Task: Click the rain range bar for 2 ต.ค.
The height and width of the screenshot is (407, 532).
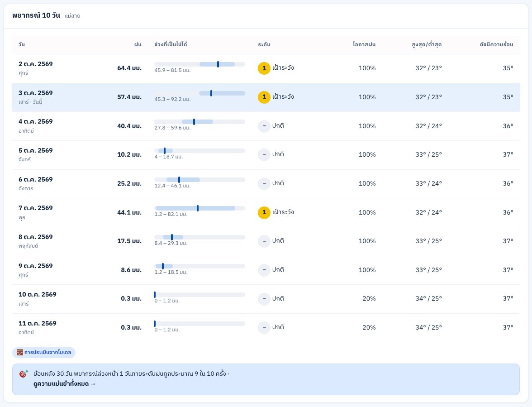Action: (199, 64)
